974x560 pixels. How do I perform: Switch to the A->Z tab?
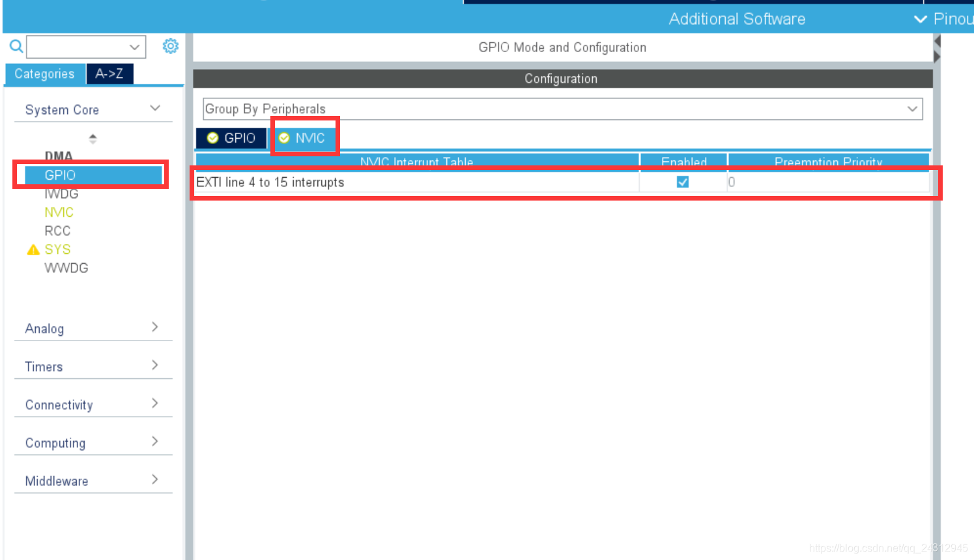click(x=109, y=74)
